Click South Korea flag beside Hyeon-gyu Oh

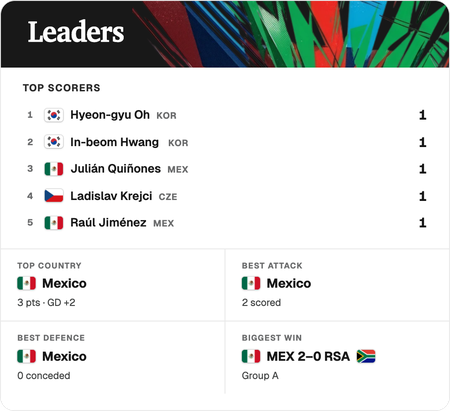point(54,115)
